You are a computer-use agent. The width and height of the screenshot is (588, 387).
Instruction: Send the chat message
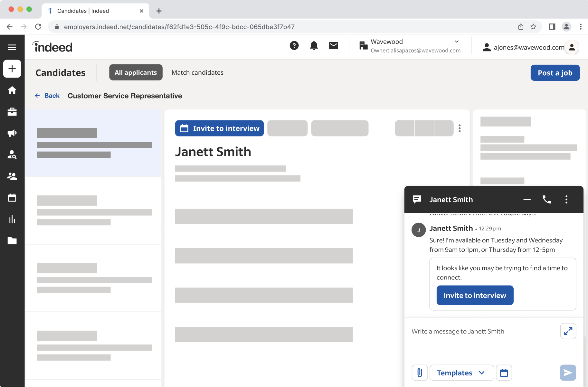pyautogui.click(x=568, y=373)
